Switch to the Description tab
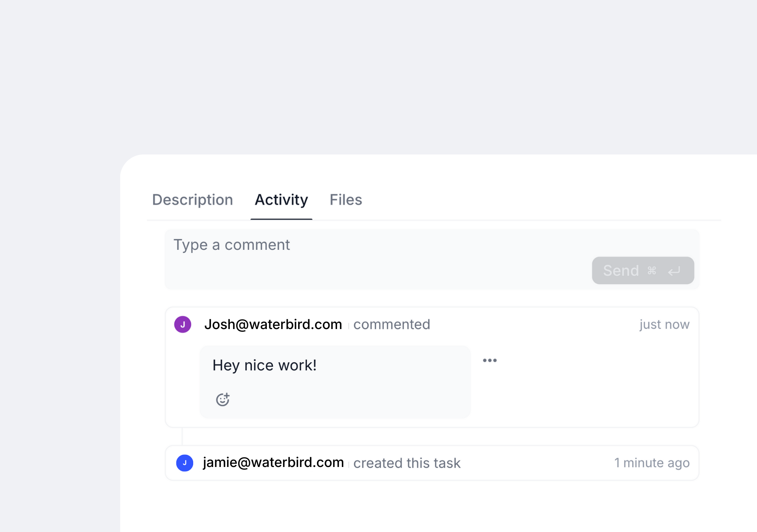757x532 pixels. click(x=192, y=200)
